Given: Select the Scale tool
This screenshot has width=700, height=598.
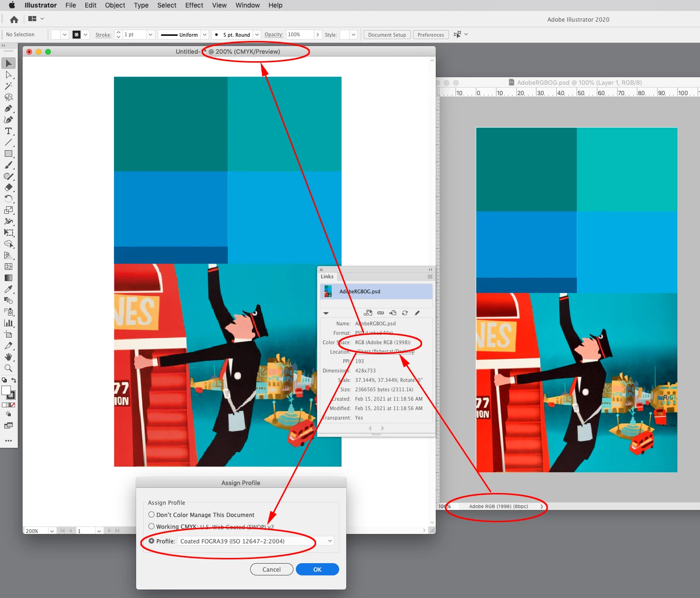Looking at the screenshot, I should [8, 210].
